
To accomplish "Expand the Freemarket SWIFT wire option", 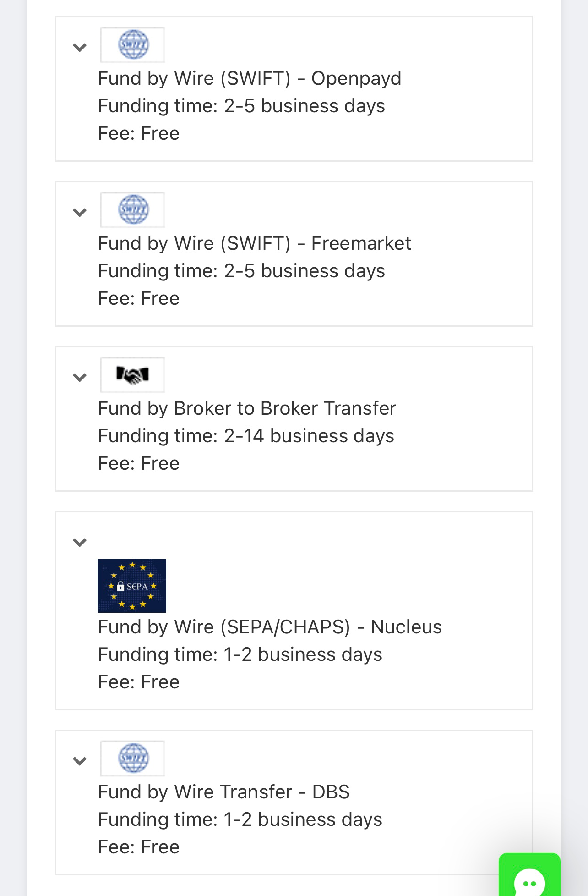I will click(x=80, y=212).
